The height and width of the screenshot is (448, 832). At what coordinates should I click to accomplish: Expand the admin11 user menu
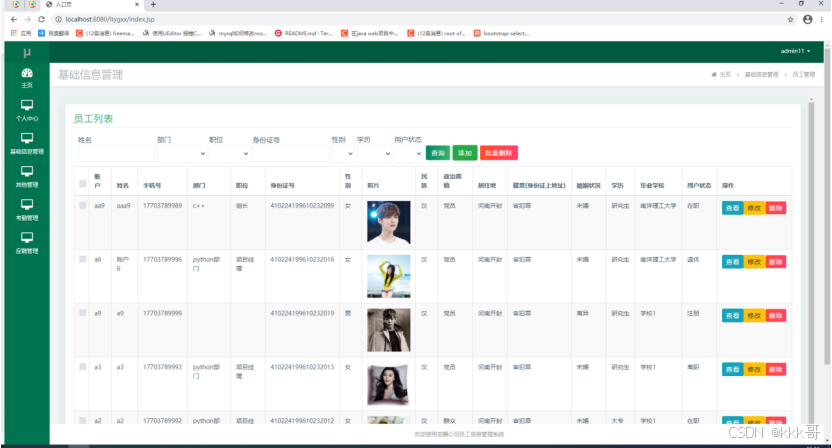(x=795, y=51)
